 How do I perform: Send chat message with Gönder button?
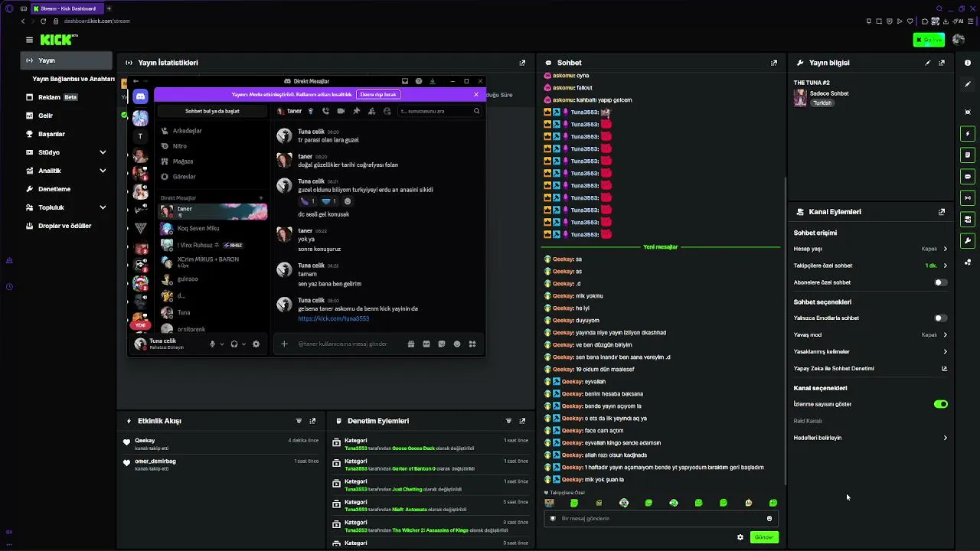[x=764, y=537]
